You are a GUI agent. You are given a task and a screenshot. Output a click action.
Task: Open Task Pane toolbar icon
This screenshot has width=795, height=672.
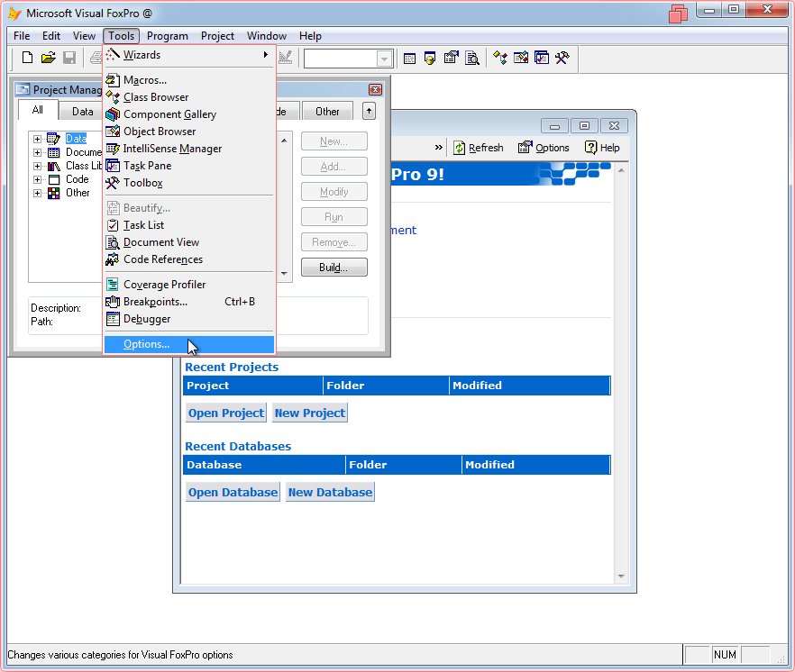[x=542, y=59]
